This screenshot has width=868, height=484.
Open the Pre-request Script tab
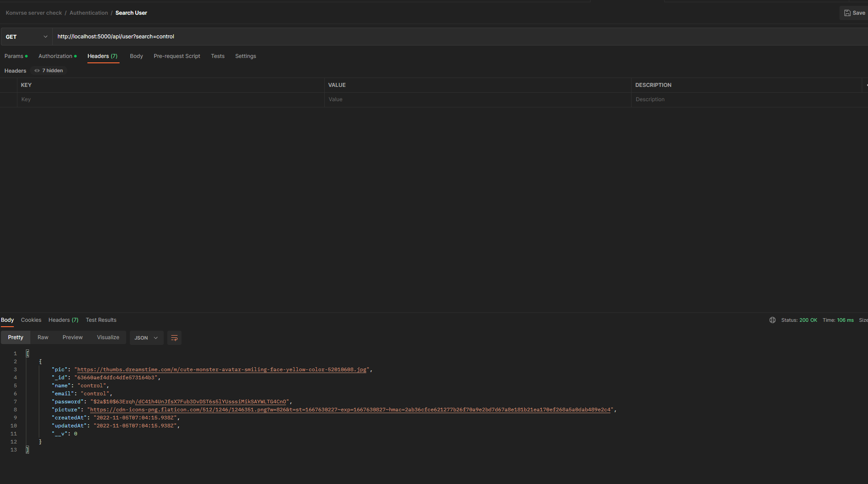(x=177, y=56)
